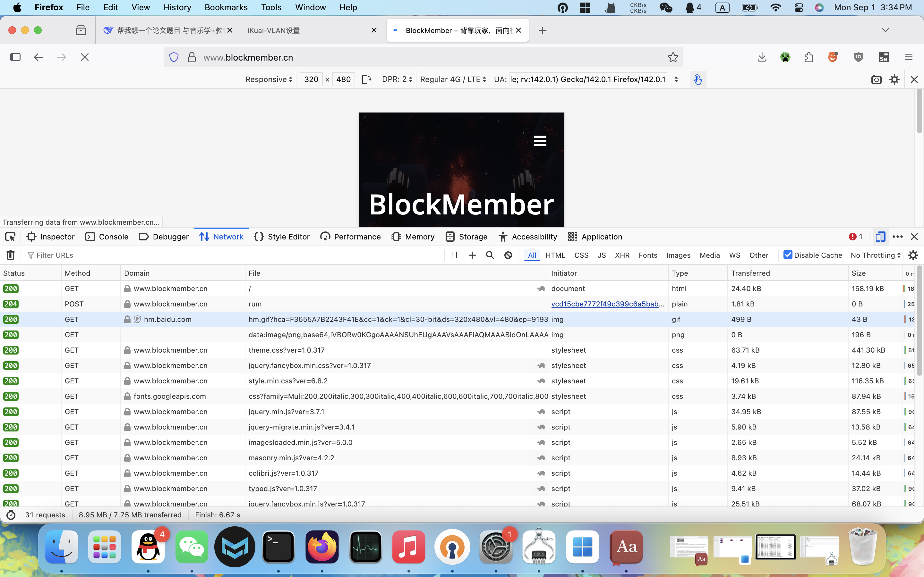Expand the DPR selection dropdown

(x=397, y=79)
